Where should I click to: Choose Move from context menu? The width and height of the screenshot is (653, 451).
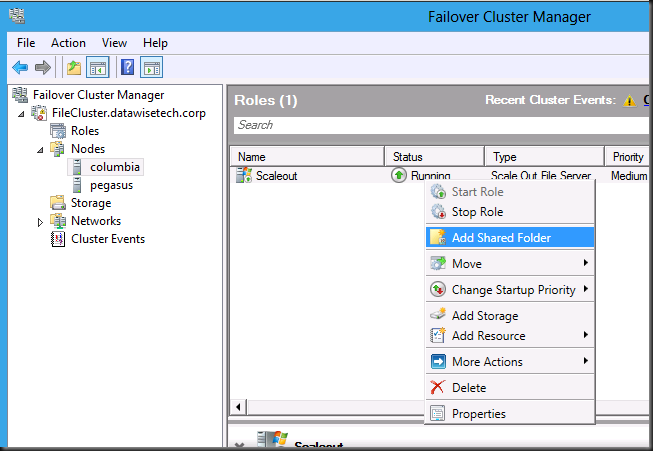pos(510,263)
